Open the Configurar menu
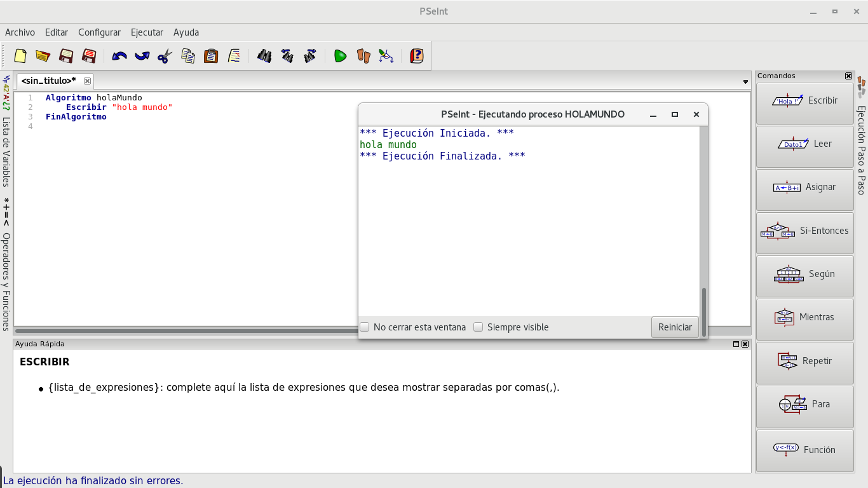Image resolution: width=868 pixels, height=488 pixels. click(x=99, y=32)
